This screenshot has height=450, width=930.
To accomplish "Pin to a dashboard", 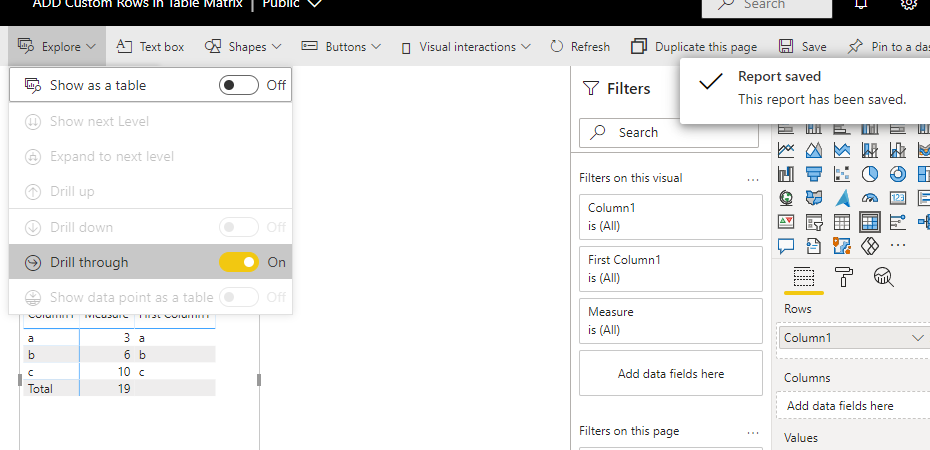I will click(888, 46).
